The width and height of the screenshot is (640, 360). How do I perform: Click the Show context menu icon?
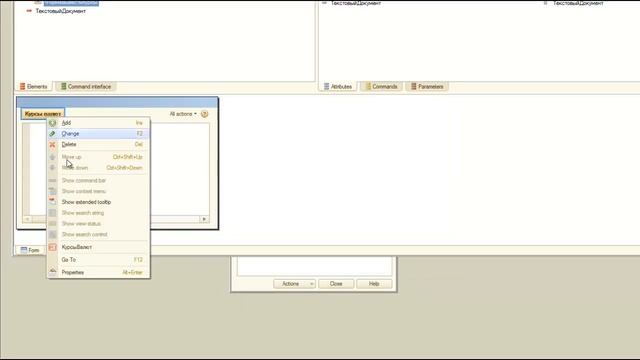pos(53,191)
